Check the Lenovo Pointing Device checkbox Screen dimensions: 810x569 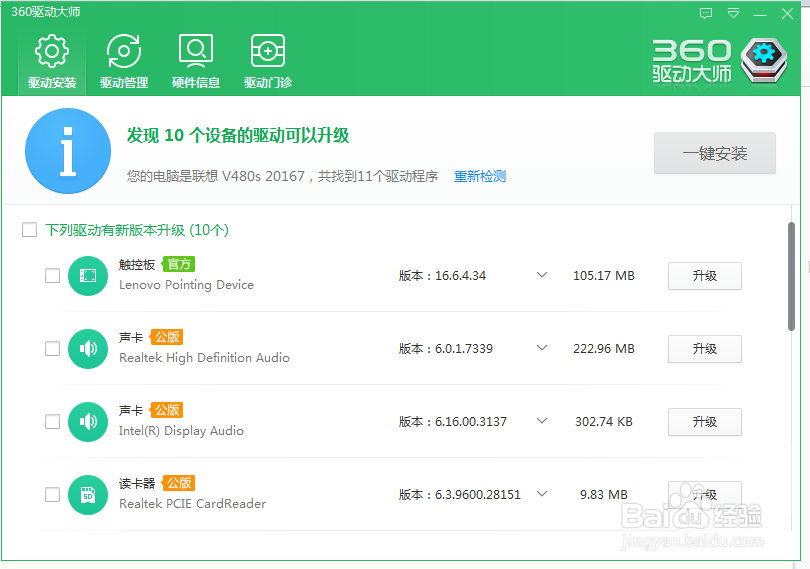(52, 276)
